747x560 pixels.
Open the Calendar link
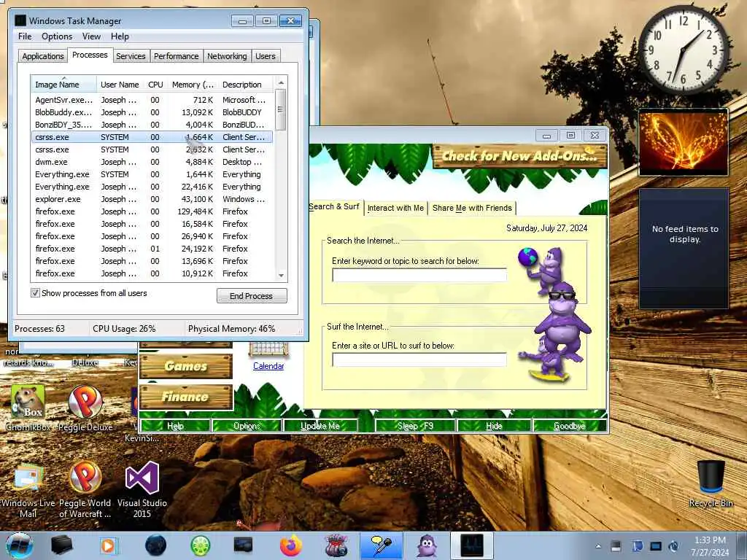click(268, 366)
